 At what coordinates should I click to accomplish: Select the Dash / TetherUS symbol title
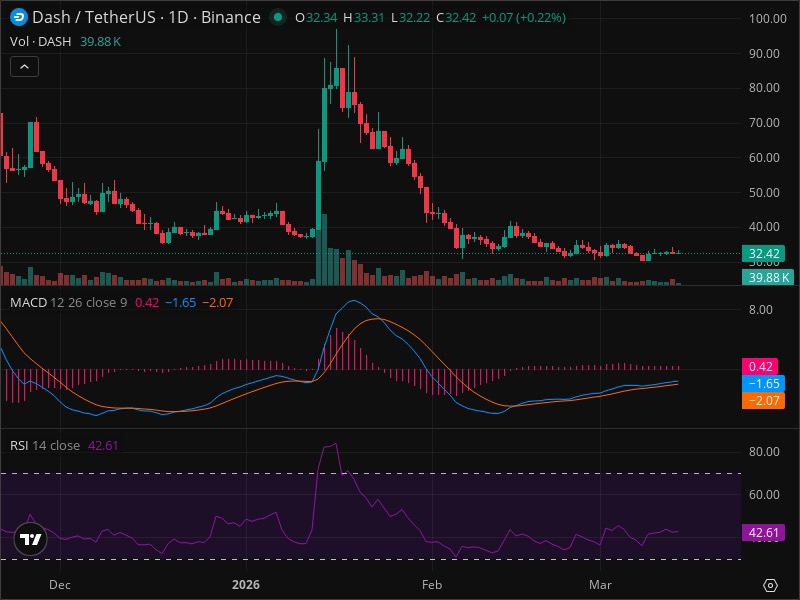pos(146,17)
